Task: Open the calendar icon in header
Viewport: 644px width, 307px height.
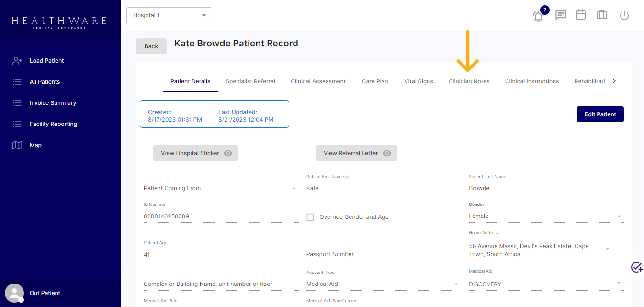Action: (x=581, y=15)
